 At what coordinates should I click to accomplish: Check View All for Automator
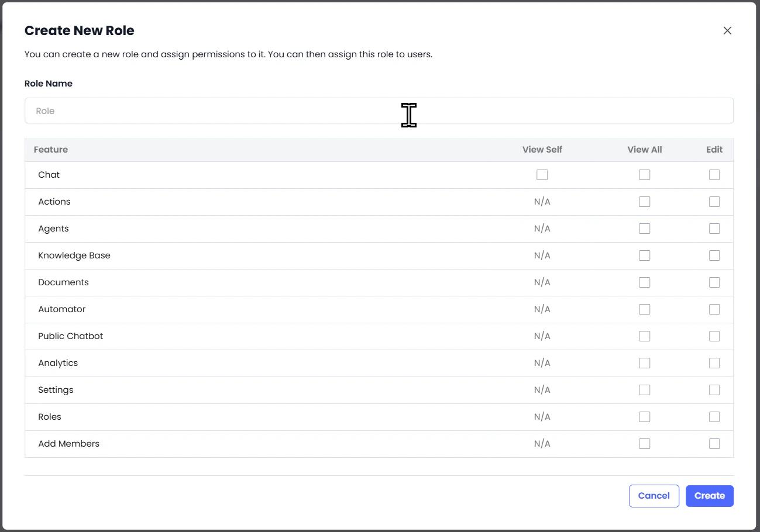point(644,309)
